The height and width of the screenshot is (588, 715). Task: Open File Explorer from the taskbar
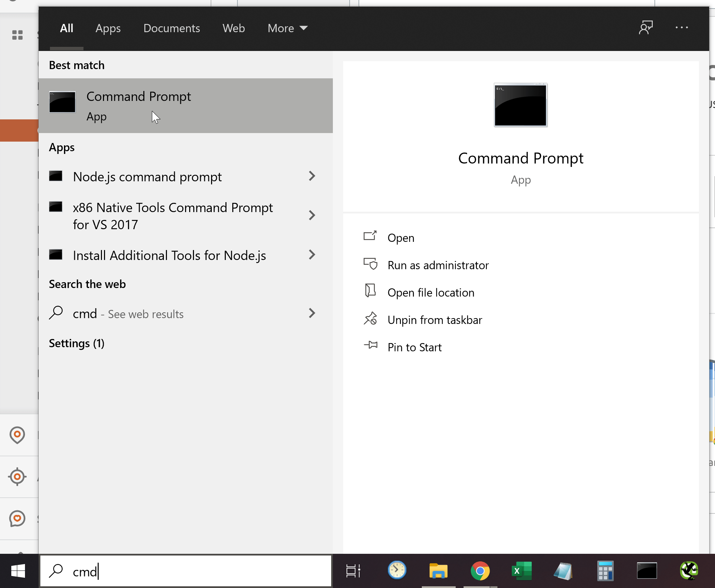click(x=439, y=571)
